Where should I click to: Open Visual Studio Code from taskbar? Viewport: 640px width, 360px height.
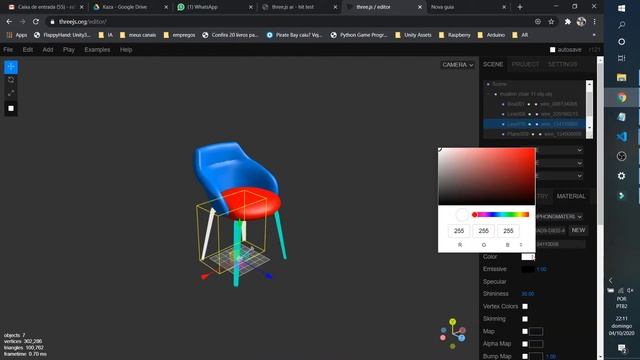tap(621, 137)
